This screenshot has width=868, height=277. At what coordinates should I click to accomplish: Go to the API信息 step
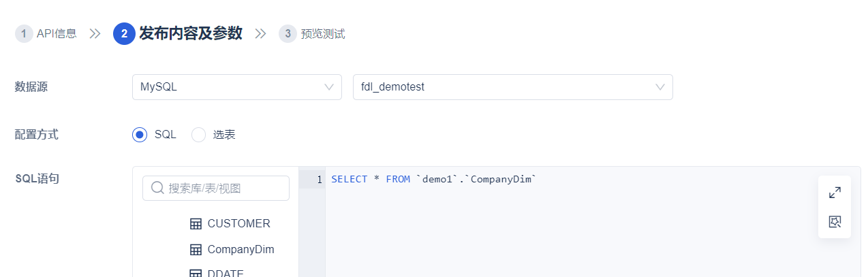point(57,33)
